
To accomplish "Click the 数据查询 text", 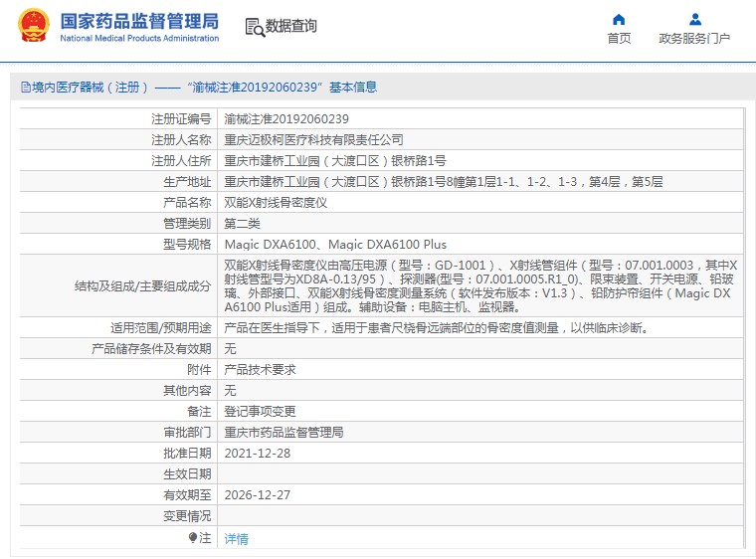I will pyautogui.click(x=291, y=26).
